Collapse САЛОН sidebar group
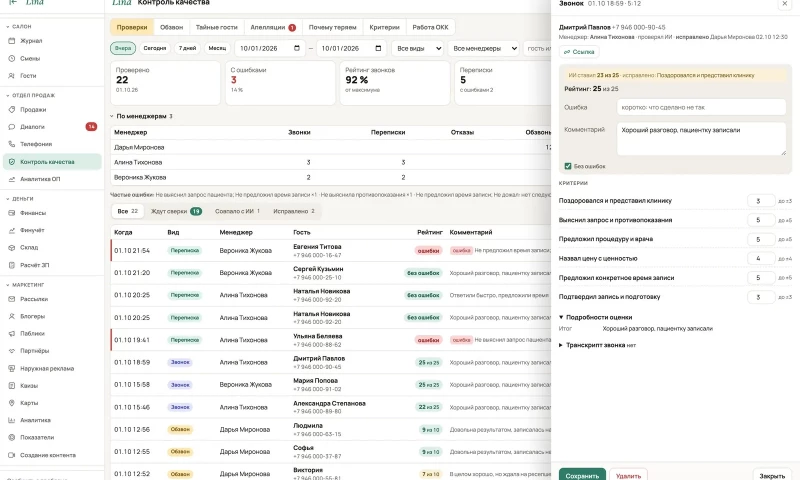Image resolution: width=800 pixels, height=480 pixels. pos(19,27)
